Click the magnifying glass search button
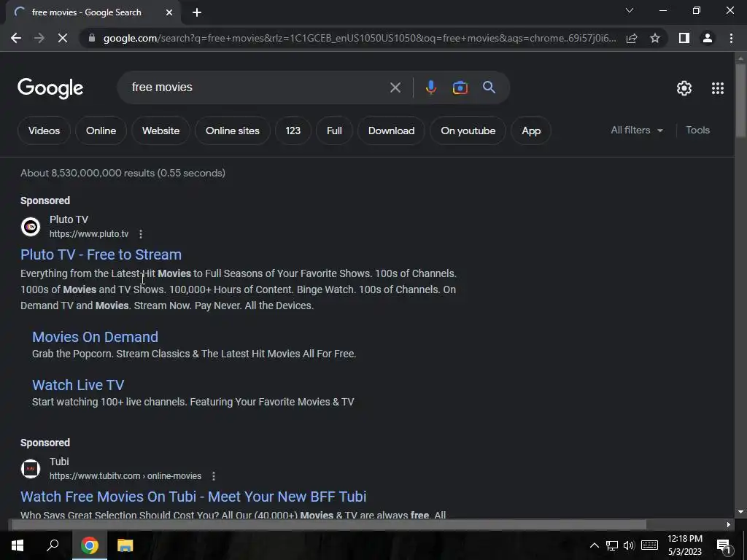This screenshot has width=747, height=560. click(x=489, y=87)
